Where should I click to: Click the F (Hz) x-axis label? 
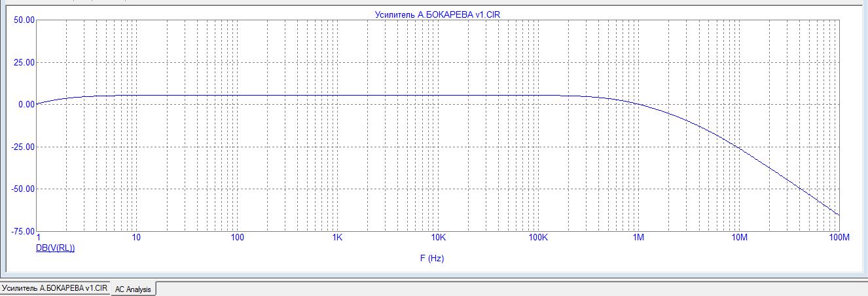click(x=432, y=259)
